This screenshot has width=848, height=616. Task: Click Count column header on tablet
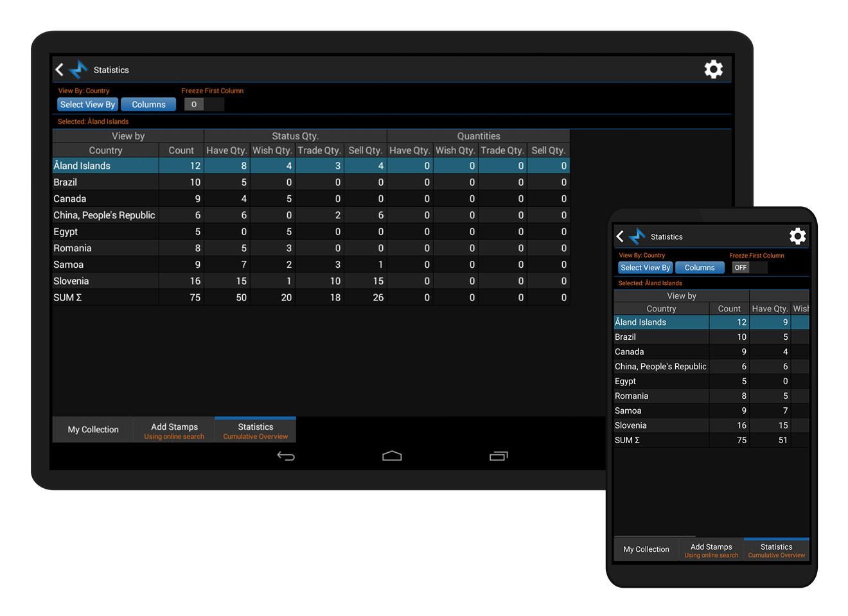(181, 150)
